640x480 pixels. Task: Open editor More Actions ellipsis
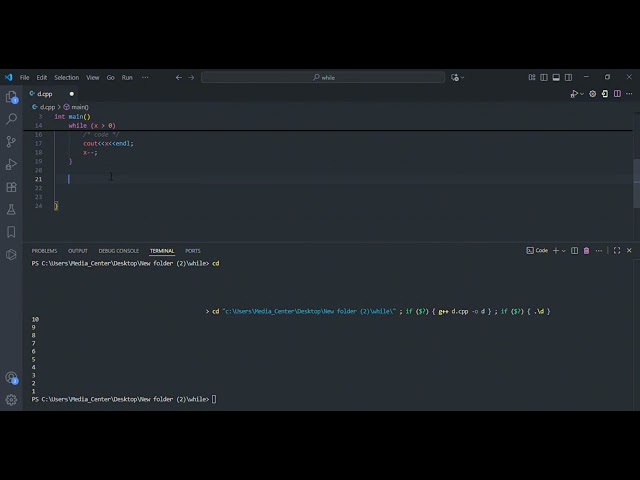pyautogui.click(x=629, y=94)
